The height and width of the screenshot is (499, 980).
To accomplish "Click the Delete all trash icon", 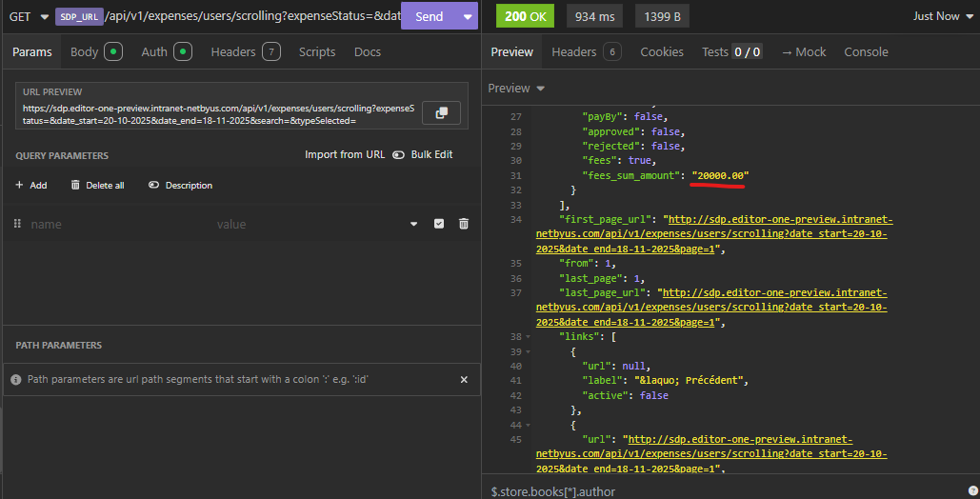I will 75,185.
